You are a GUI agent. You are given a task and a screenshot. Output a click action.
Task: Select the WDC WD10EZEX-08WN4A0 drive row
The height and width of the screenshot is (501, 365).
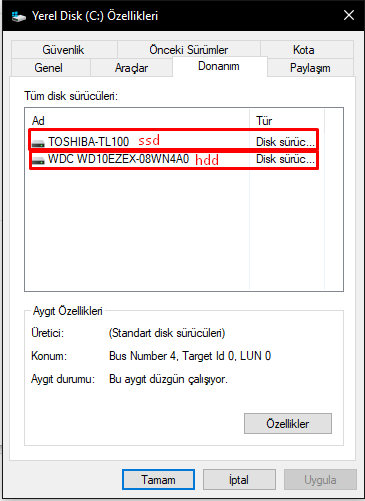point(173,159)
